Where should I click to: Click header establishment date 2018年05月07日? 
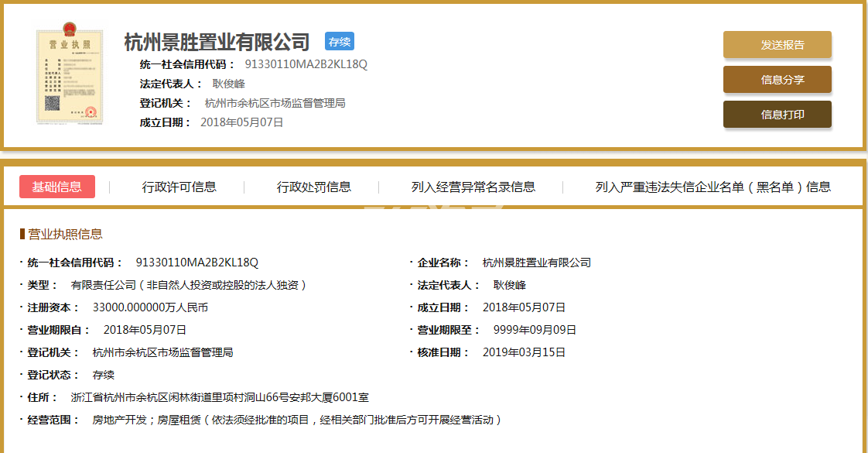(242, 122)
